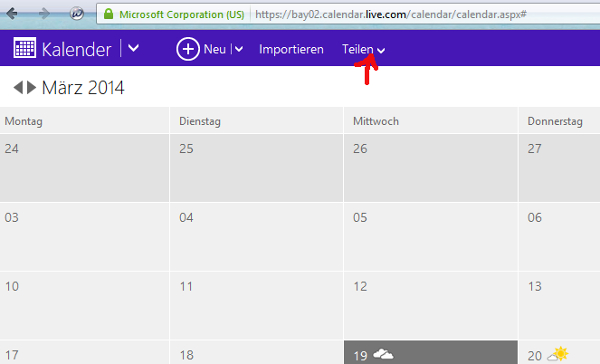Open the Teilen dropdown chevron
The width and height of the screenshot is (600, 364).
381,50
